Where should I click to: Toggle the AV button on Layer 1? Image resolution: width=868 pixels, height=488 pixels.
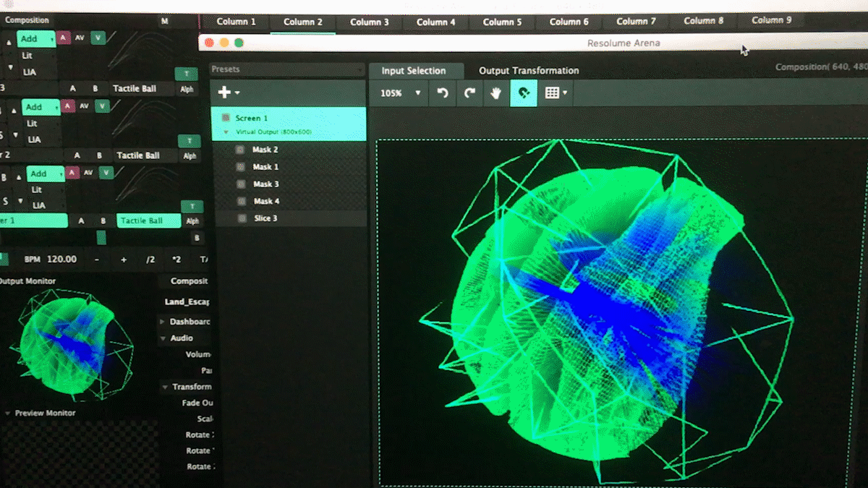[88, 172]
